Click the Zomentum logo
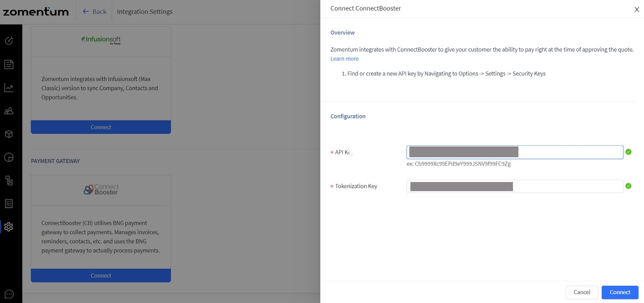Viewport: 644px width, 303px height. 36,12
